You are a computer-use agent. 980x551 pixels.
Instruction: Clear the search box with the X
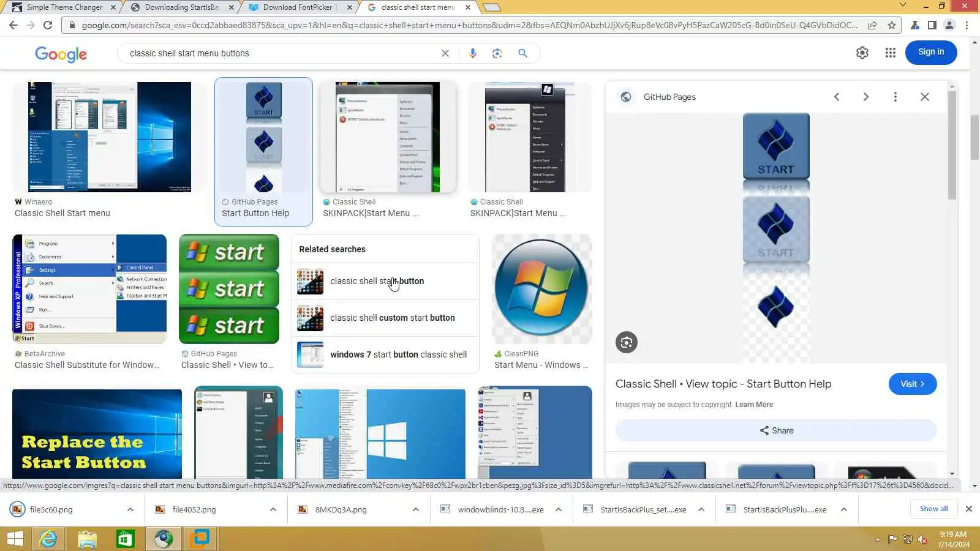coord(445,53)
